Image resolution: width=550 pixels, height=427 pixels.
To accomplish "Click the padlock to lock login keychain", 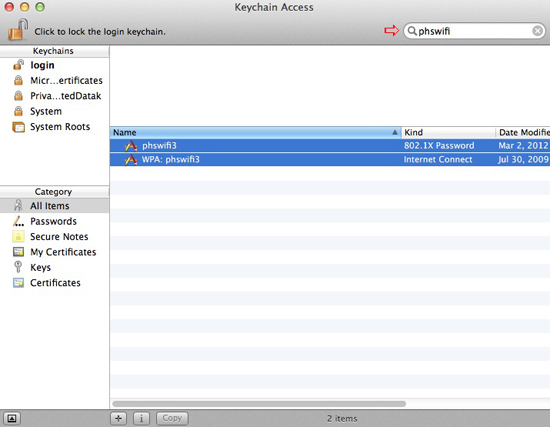I will click(18, 30).
